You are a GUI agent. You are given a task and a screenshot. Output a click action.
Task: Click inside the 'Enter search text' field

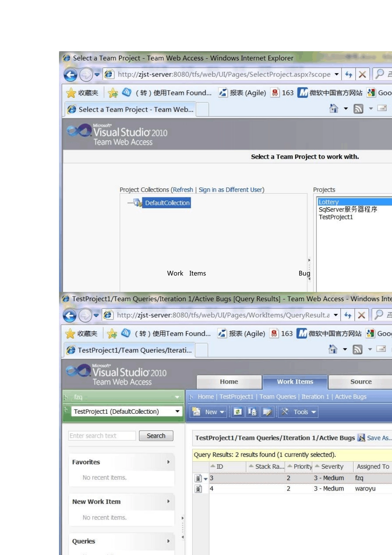click(102, 436)
